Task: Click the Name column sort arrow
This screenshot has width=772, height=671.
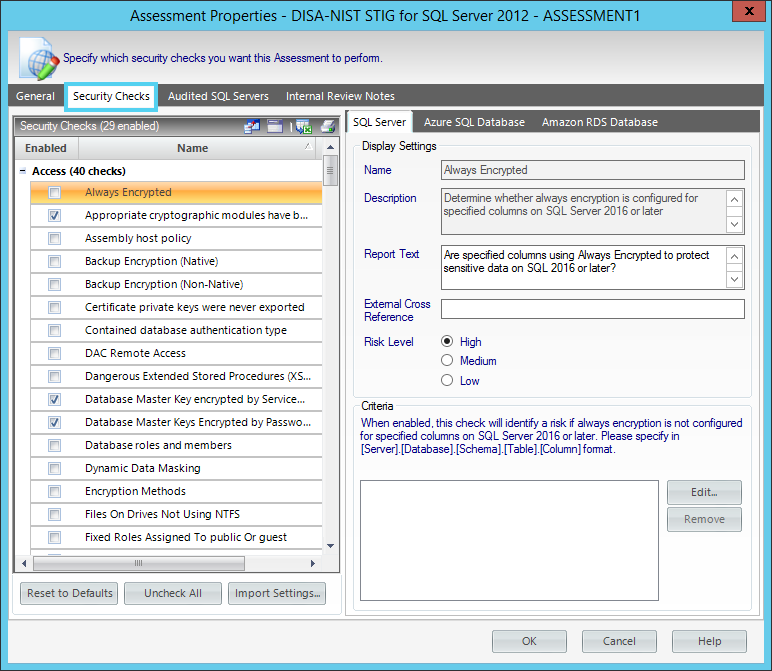Action: tap(307, 147)
